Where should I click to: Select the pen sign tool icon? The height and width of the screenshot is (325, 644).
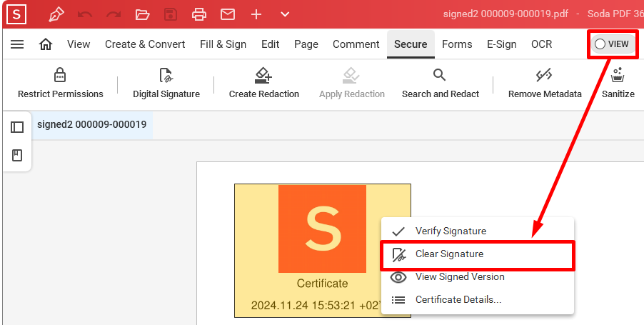[56, 15]
